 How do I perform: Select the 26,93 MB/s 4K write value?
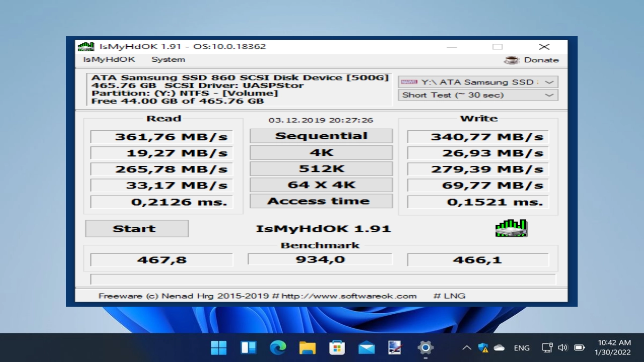(477, 153)
